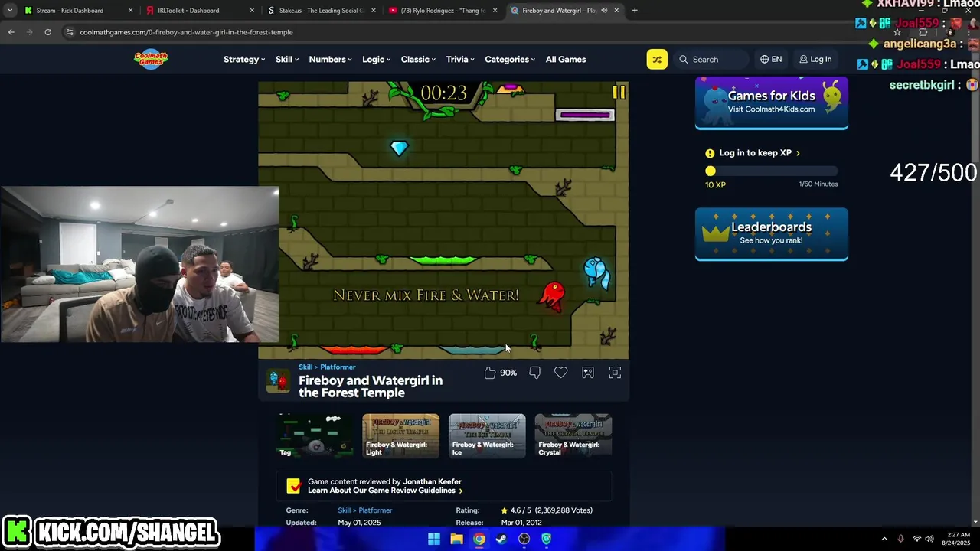Click the add to my games controller icon
The height and width of the screenshot is (551, 980).
[588, 373]
